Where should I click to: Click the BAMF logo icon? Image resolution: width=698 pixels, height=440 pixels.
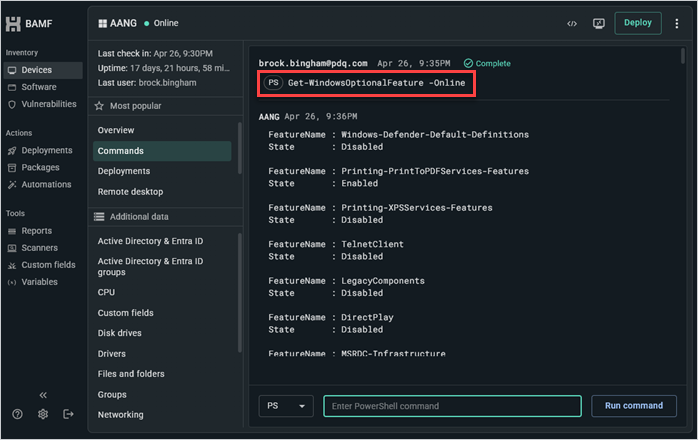pyautogui.click(x=13, y=24)
